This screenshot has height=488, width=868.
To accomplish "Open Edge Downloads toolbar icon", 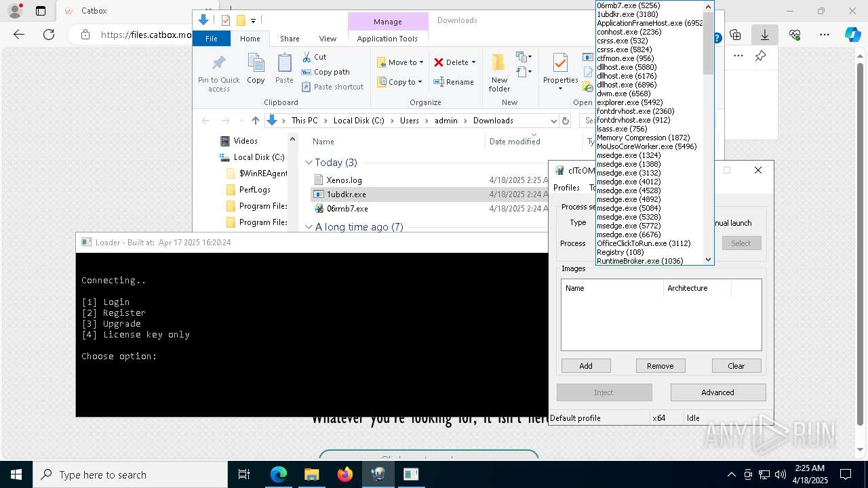I will (765, 35).
